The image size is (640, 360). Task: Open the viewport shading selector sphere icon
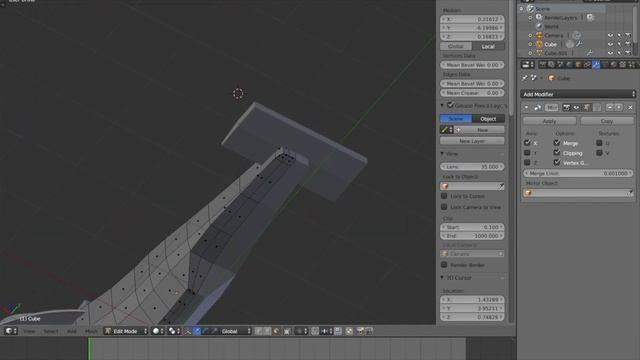pos(158,331)
